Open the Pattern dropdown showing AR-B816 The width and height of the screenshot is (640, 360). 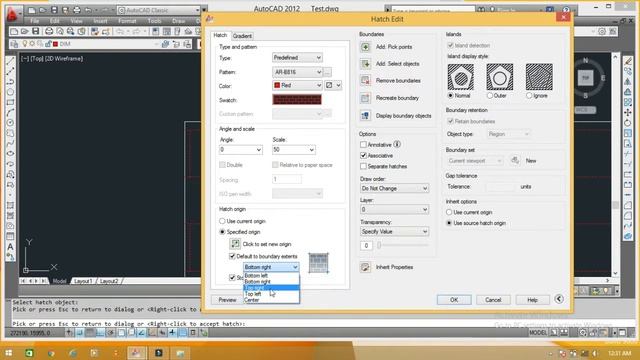297,72
